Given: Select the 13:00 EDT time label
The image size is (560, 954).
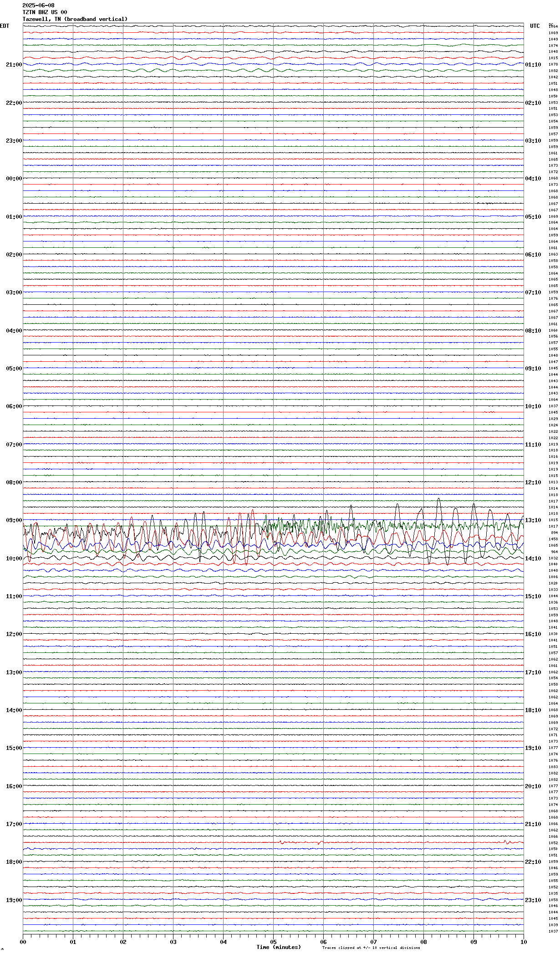Looking at the screenshot, I should (14, 672).
